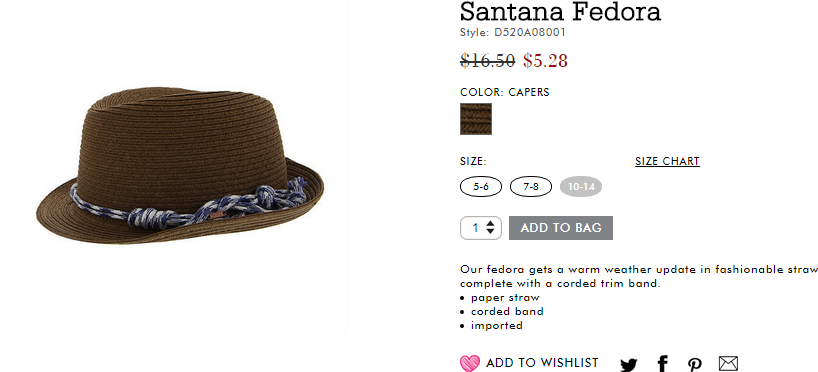Viewport: 818px width, 372px height.
Task: Click the crossed-out $16.50 original price
Action: (x=487, y=61)
